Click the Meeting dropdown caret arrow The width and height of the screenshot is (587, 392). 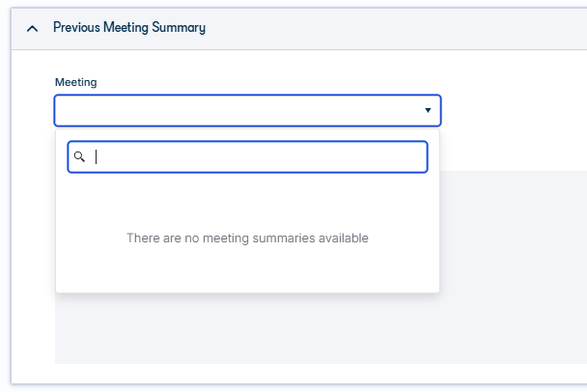tap(428, 110)
